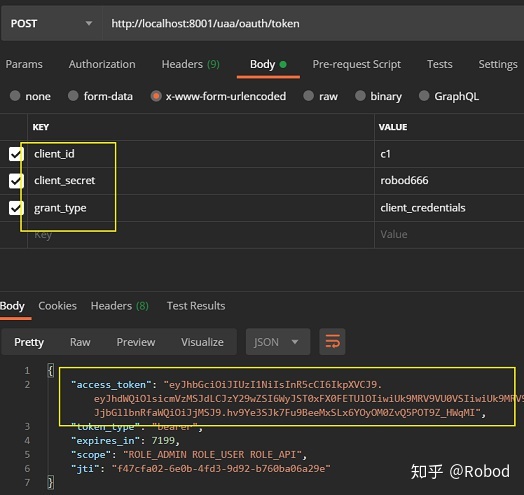Click the grant_type key cell
Viewport: 524px width, 495px height.
[201, 208]
